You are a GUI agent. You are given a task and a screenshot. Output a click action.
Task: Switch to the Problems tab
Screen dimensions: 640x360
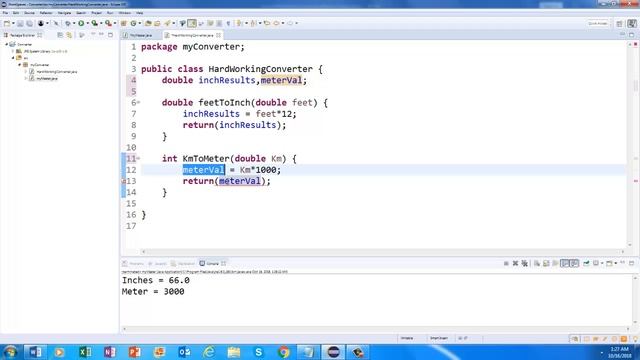click(133, 264)
